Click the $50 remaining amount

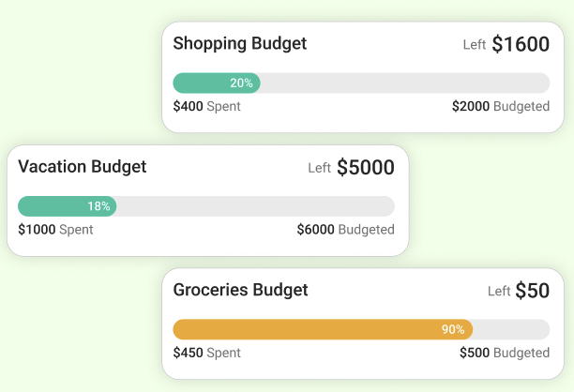tap(532, 292)
